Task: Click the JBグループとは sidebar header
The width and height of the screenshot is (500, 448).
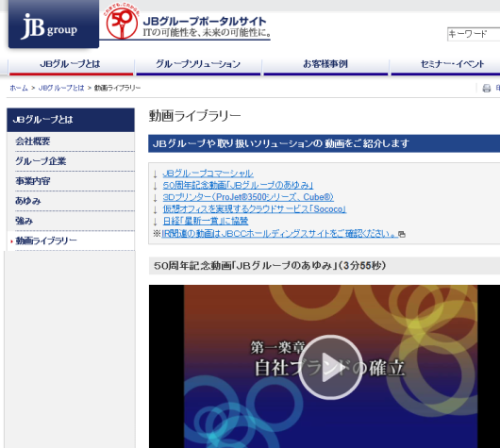Action: 71,120
